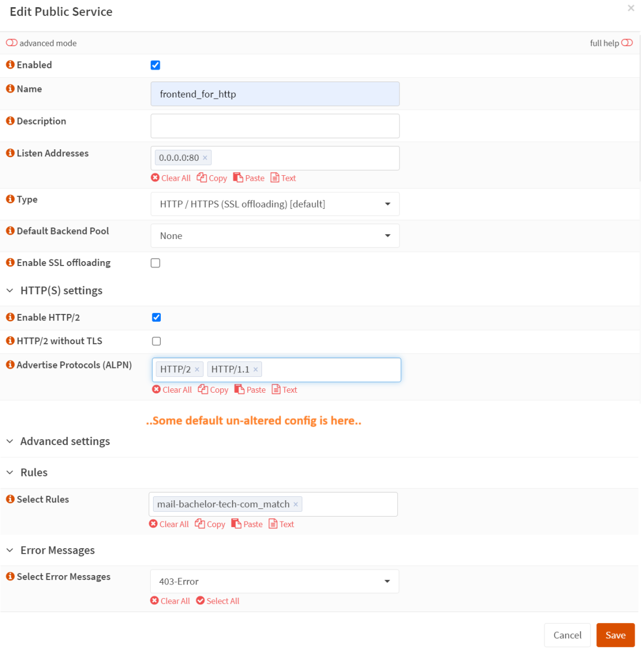Cancel editing the public service
Image resolution: width=644 pixels, height=650 pixels.
(x=567, y=635)
